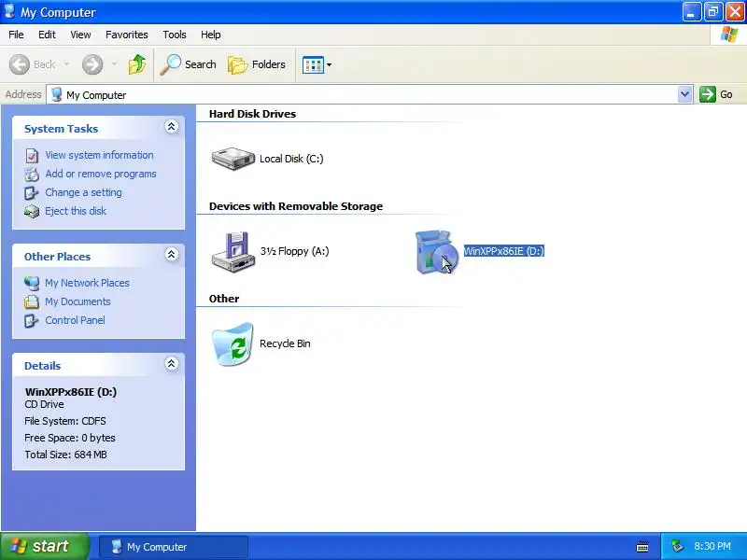Screen dimensions: 747x560
Task: Click the 3½ Floppy (A:) label
Action: (294, 251)
